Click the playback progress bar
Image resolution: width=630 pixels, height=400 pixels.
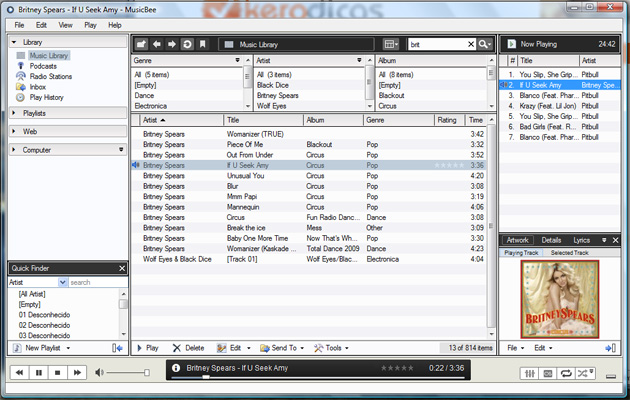[318, 378]
